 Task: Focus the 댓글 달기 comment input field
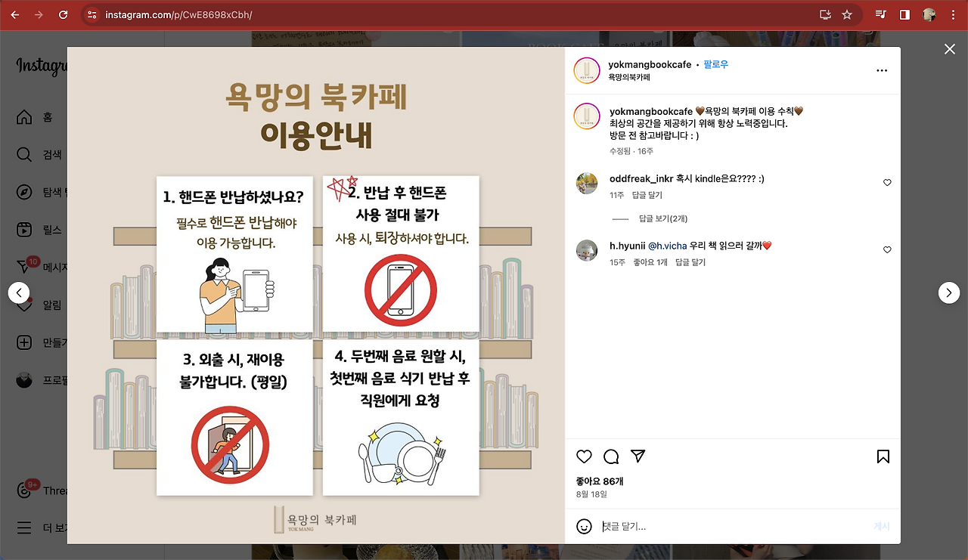tap(734, 526)
